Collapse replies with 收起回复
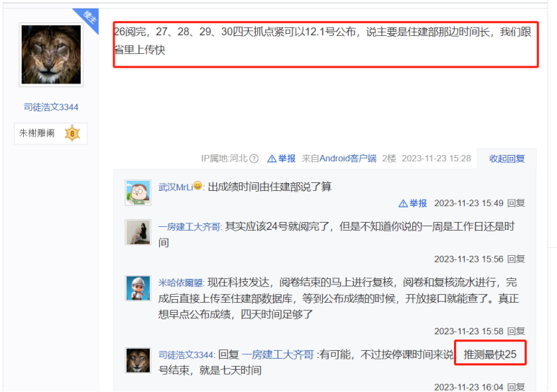This screenshot has width=557, height=392. (507, 159)
